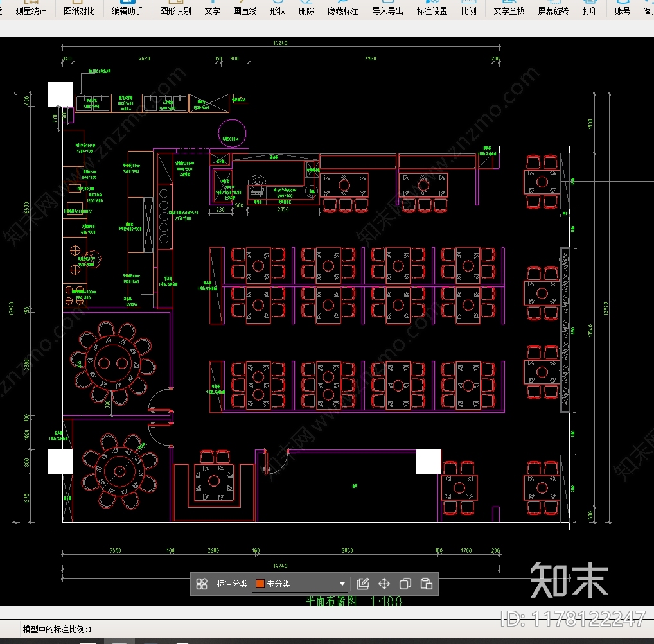Select the 730 dimension text
The width and height of the screenshot is (654, 644).
[220, 210]
